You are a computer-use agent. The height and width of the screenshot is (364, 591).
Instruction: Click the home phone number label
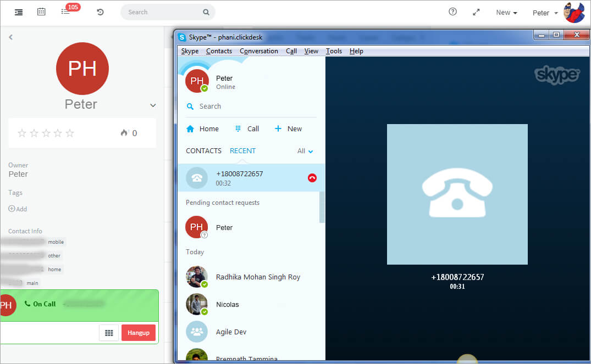tap(54, 269)
